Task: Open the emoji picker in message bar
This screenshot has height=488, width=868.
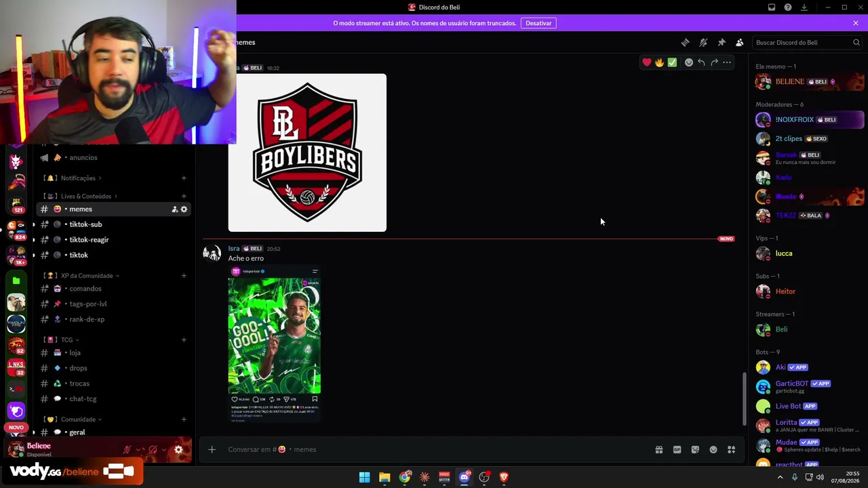Action: tap(713, 449)
